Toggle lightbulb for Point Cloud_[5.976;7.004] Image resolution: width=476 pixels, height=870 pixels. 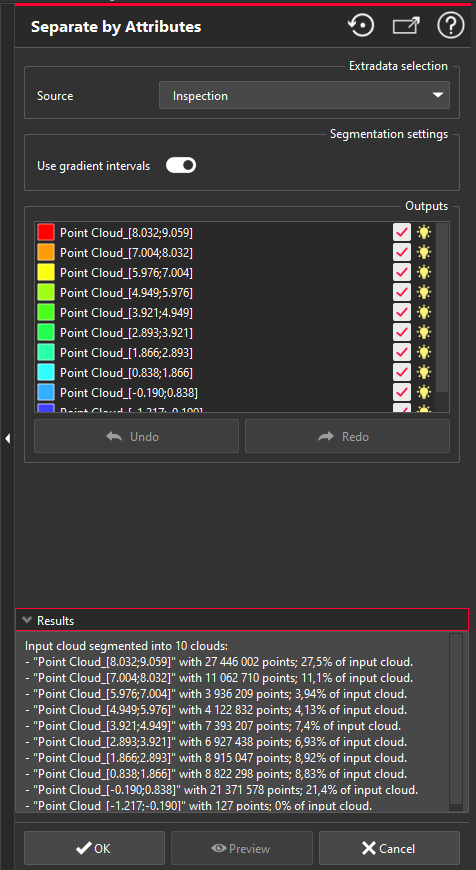click(x=424, y=272)
